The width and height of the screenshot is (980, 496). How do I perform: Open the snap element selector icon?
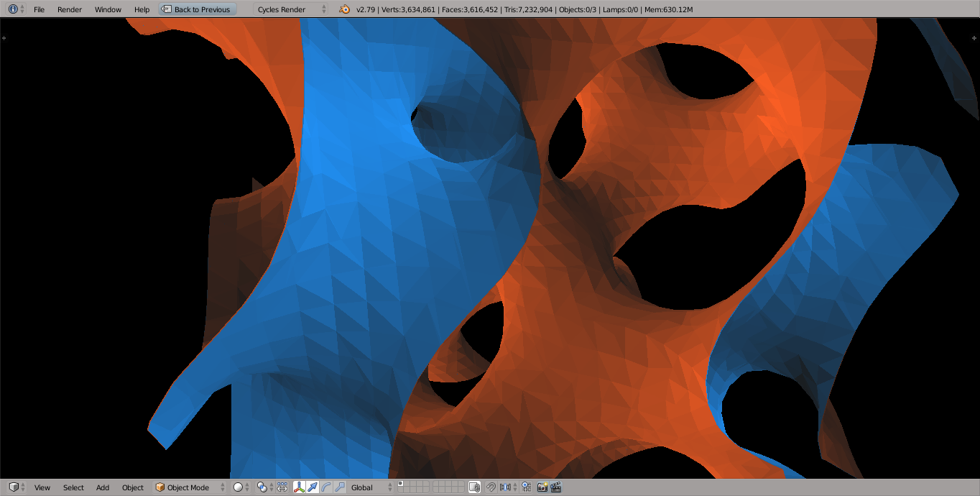(505, 487)
